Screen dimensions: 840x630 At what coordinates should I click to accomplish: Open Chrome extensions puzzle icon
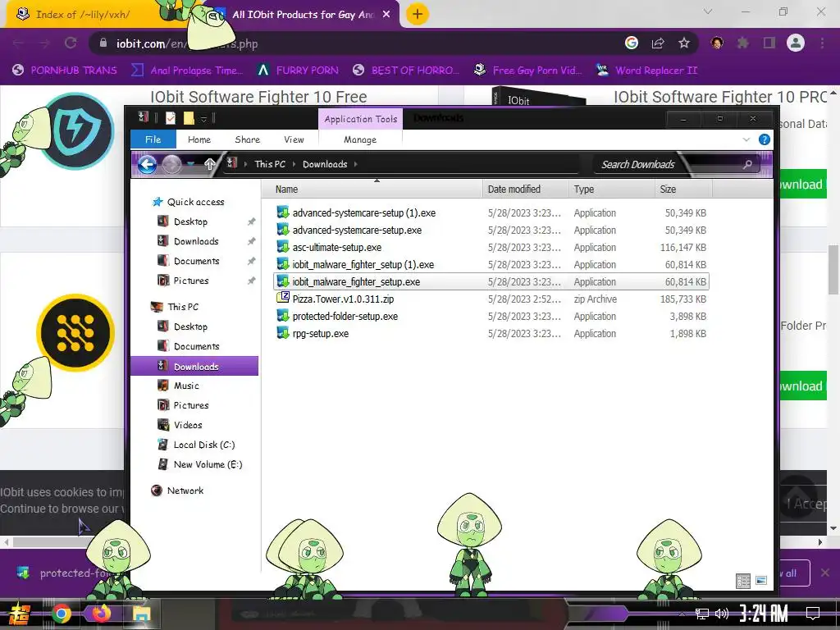pos(743,43)
